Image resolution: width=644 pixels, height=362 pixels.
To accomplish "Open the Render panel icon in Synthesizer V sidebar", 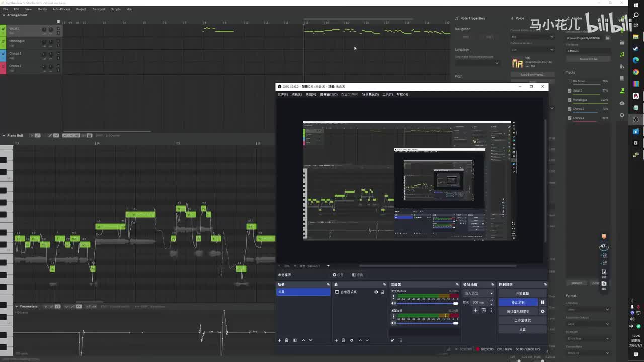I will [x=622, y=90].
